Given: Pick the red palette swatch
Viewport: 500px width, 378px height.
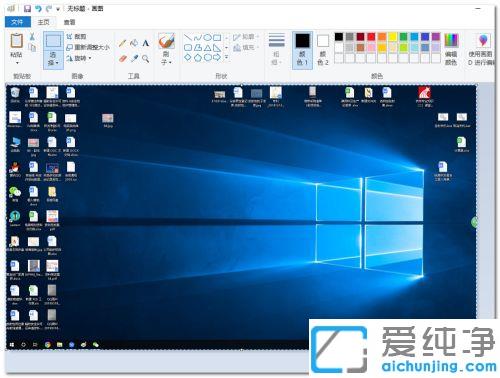Looking at the screenshot, I should click(371, 37).
